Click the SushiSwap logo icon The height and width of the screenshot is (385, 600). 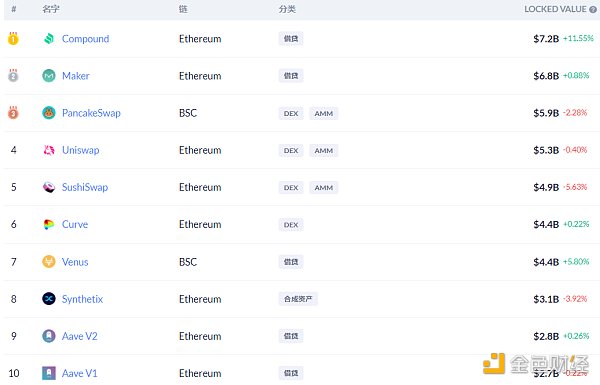pos(49,187)
